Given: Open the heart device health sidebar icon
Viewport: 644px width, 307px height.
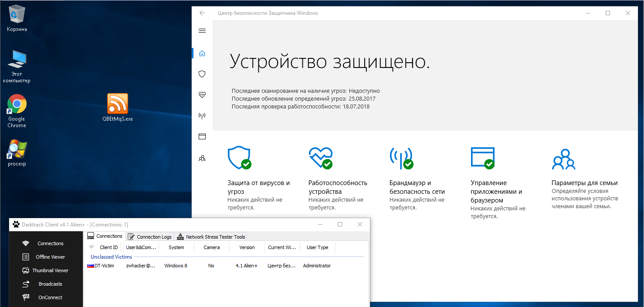Looking at the screenshot, I should [202, 94].
